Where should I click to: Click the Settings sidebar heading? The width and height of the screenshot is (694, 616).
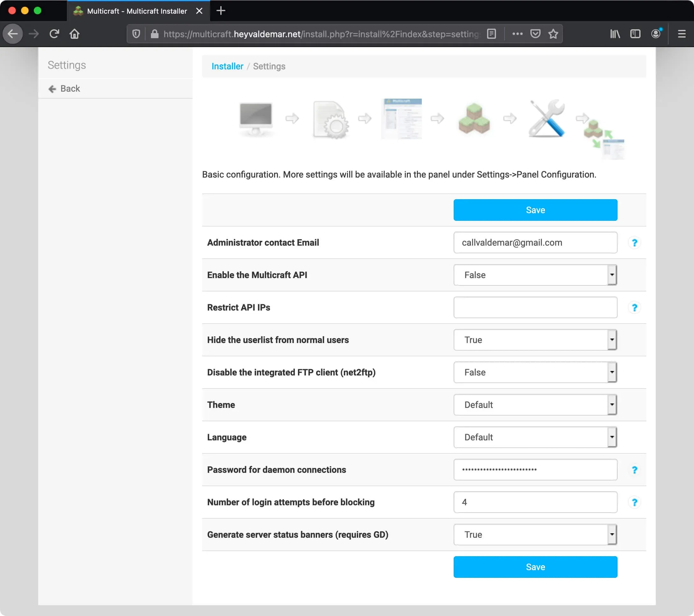coord(67,65)
